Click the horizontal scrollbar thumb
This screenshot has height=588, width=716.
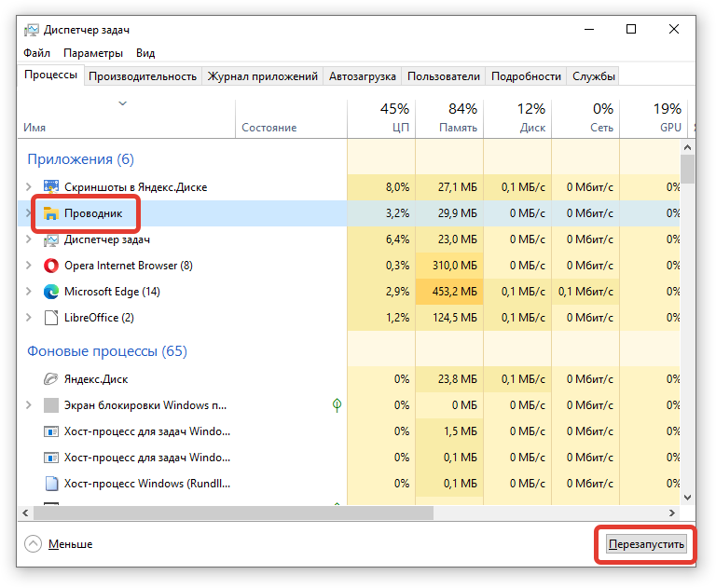233,513
